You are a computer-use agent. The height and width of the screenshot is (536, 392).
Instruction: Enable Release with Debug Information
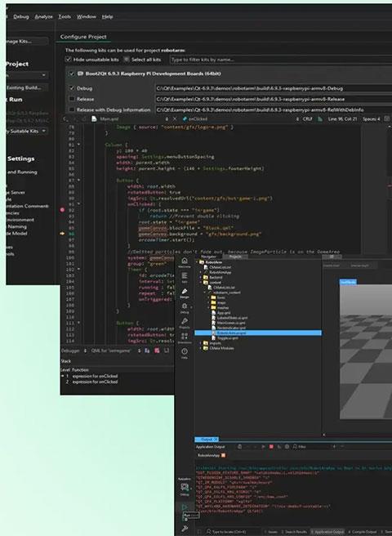[72, 109]
